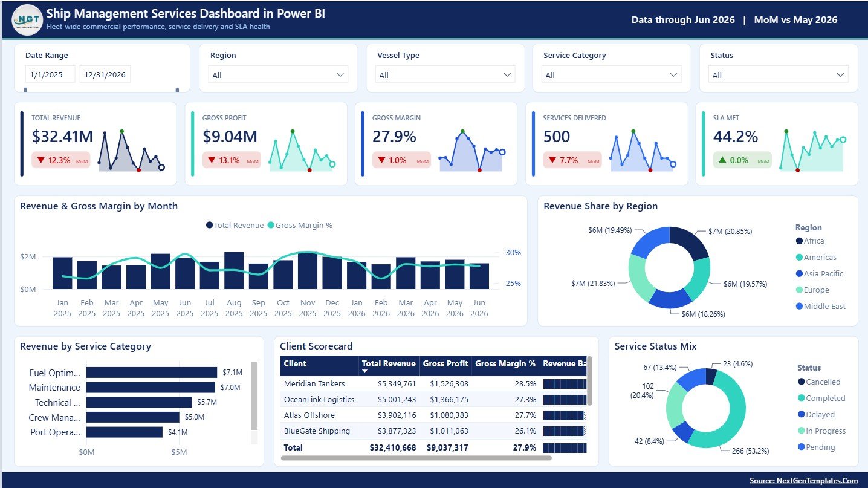Sort by the Gross Margin % column header
Image resolution: width=868 pixels, height=488 pixels.
coord(505,364)
